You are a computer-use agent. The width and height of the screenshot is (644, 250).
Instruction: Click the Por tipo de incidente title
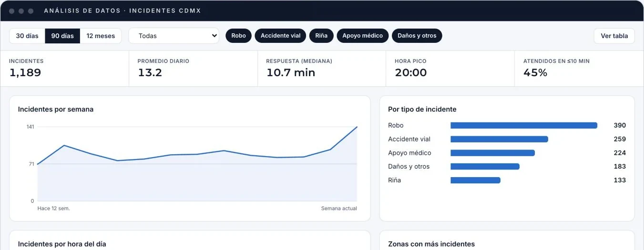(x=422, y=110)
